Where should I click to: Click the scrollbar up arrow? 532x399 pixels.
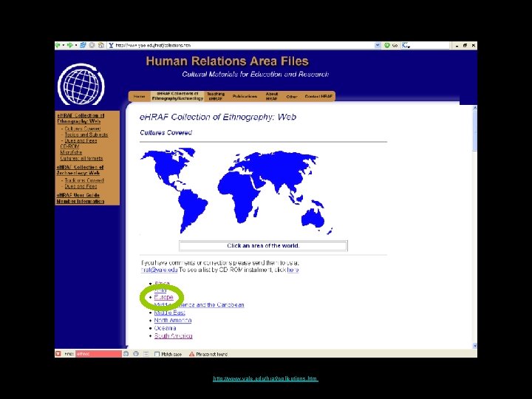coord(474,108)
